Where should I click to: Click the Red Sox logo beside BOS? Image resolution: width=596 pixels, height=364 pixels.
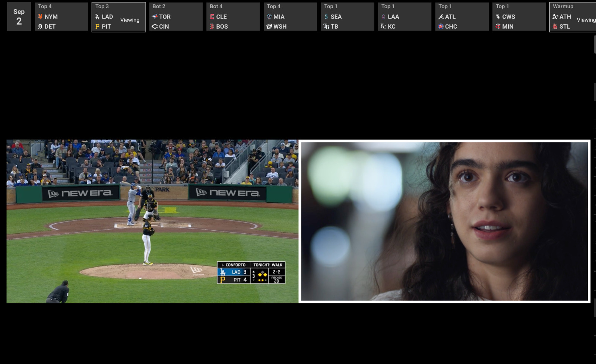click(212, 26)
